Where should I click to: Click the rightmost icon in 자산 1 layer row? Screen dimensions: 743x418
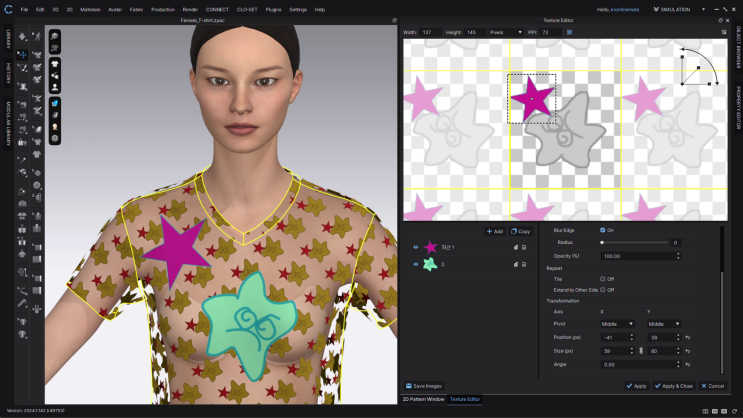click(x=524, y=247)
